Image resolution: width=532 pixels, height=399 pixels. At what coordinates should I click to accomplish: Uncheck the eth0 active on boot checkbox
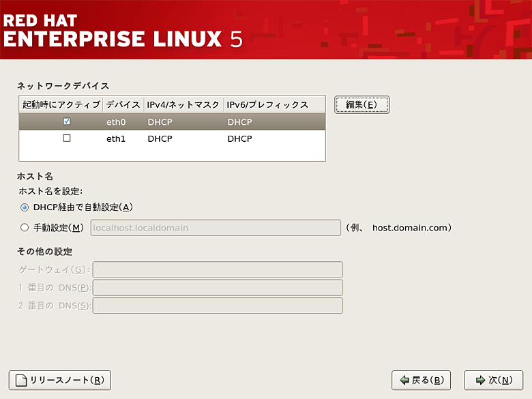tap(66, 122)
